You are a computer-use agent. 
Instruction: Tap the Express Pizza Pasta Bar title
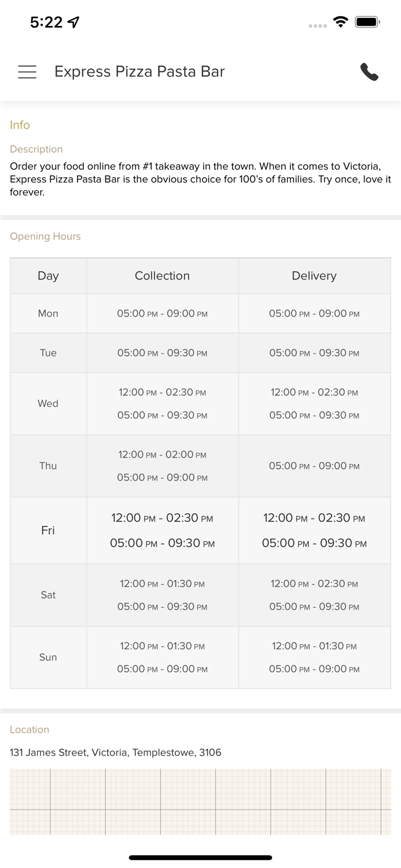(139, 72)
